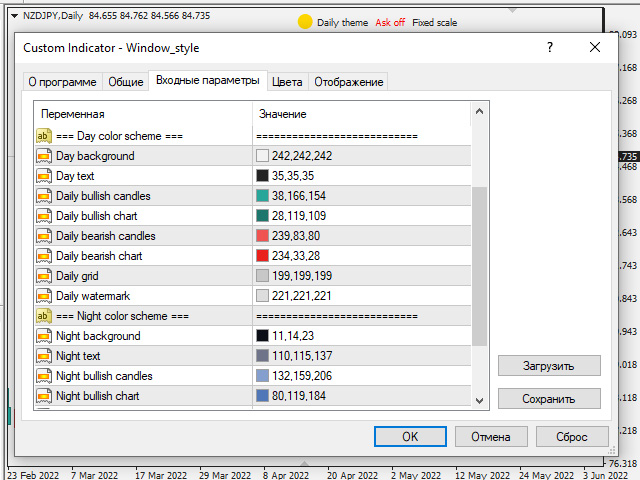Click the icon for Daily bullish candles

pos(44,196)
